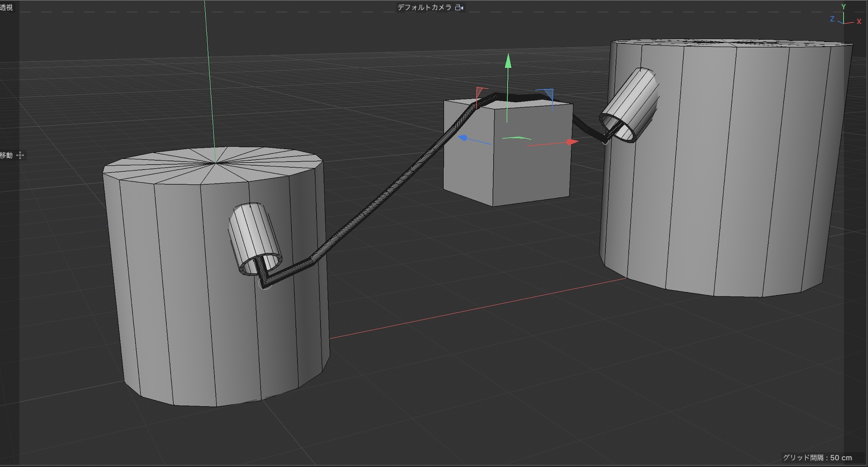868x467 pixels.
Task: Open the 透視 view label
Action: pos(7,7)
